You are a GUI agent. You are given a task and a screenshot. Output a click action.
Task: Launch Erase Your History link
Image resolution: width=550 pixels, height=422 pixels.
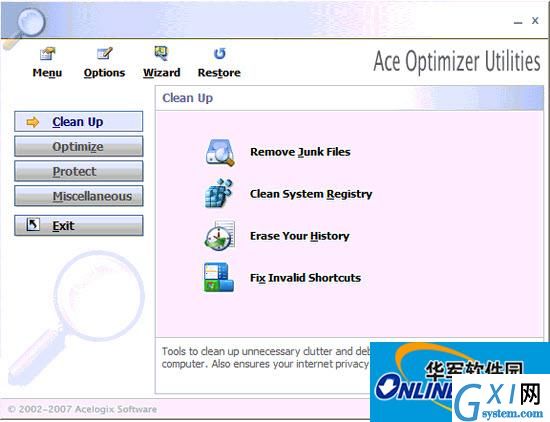point(300,236)
